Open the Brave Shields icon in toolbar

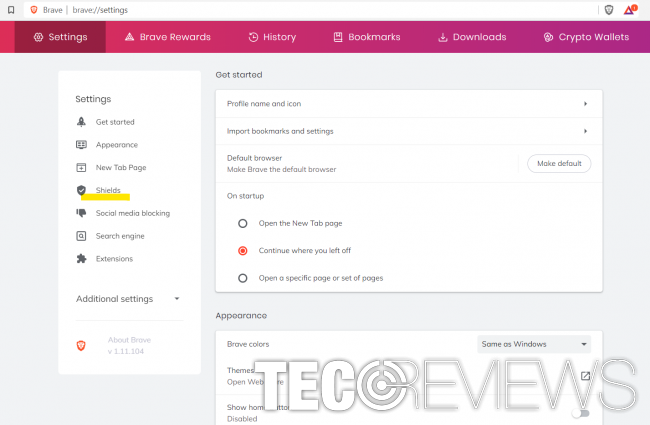[609, 10]
